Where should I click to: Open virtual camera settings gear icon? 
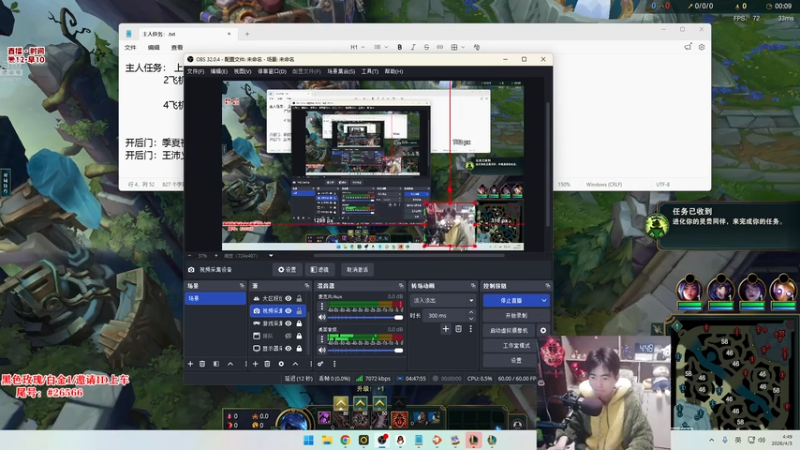[x=543, y=331]
